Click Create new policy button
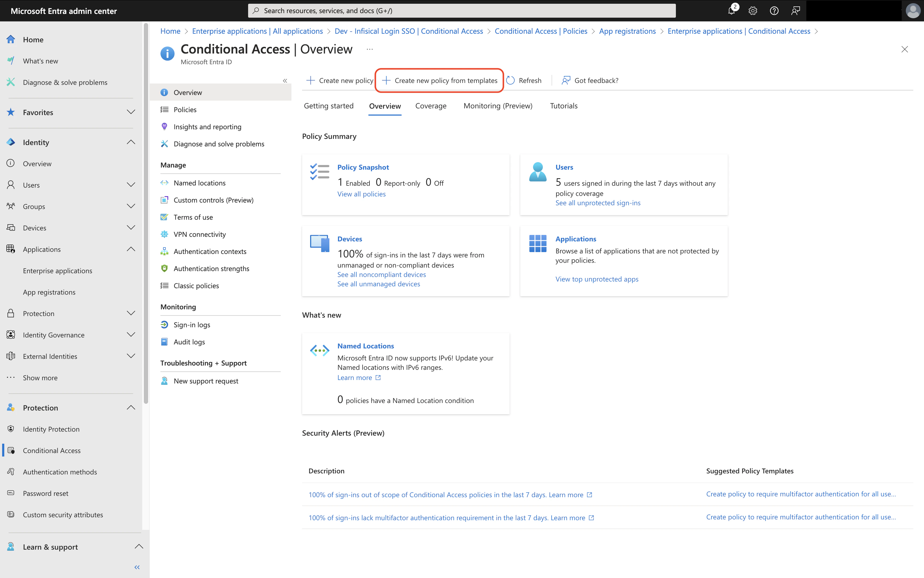The width and height of the screenshot is (924, 578). 340,80
